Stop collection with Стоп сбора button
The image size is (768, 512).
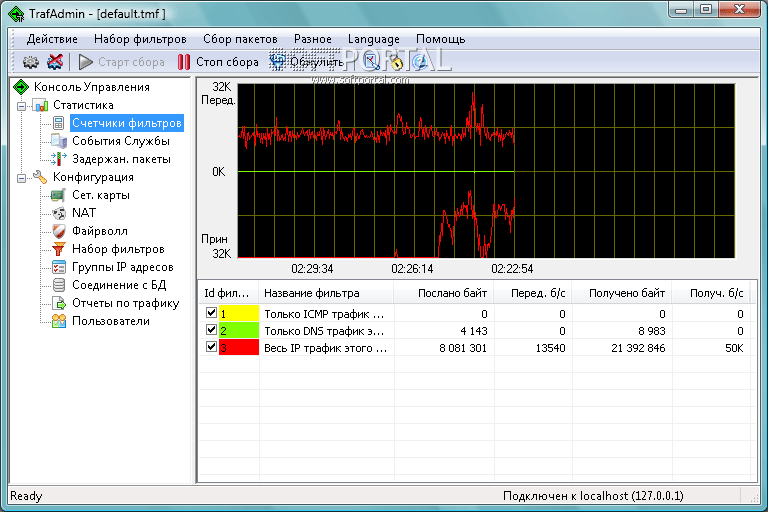(218, 62)
